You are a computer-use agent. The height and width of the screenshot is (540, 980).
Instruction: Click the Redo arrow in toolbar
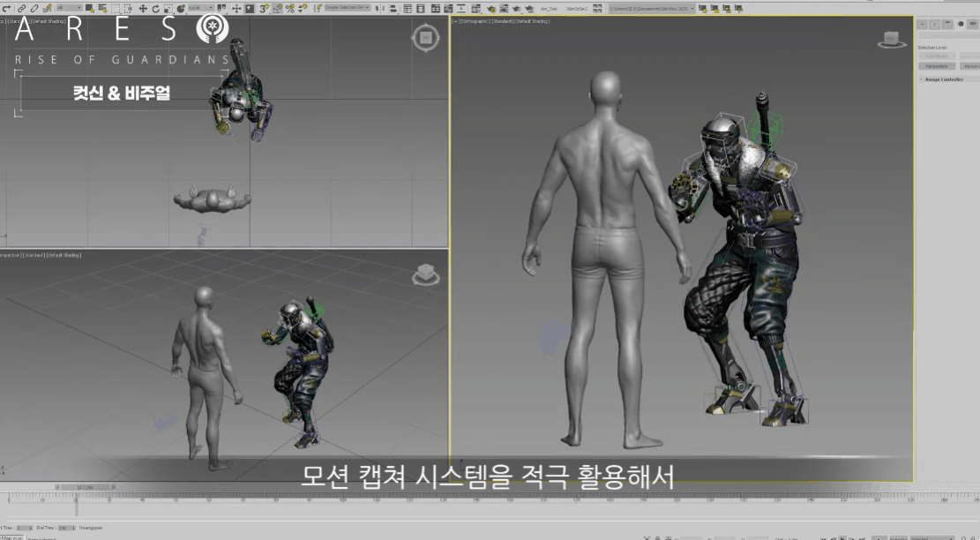coord(8,8)
